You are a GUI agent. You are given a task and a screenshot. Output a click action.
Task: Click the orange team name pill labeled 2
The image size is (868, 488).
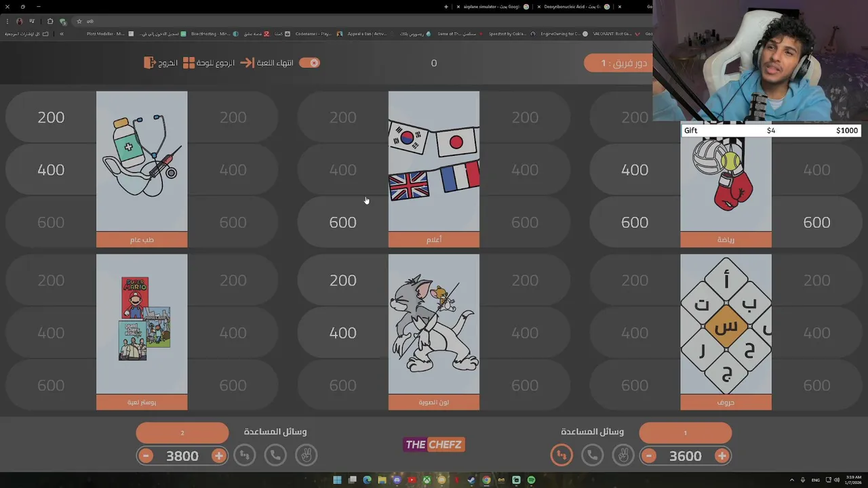(x=182, y=432)
